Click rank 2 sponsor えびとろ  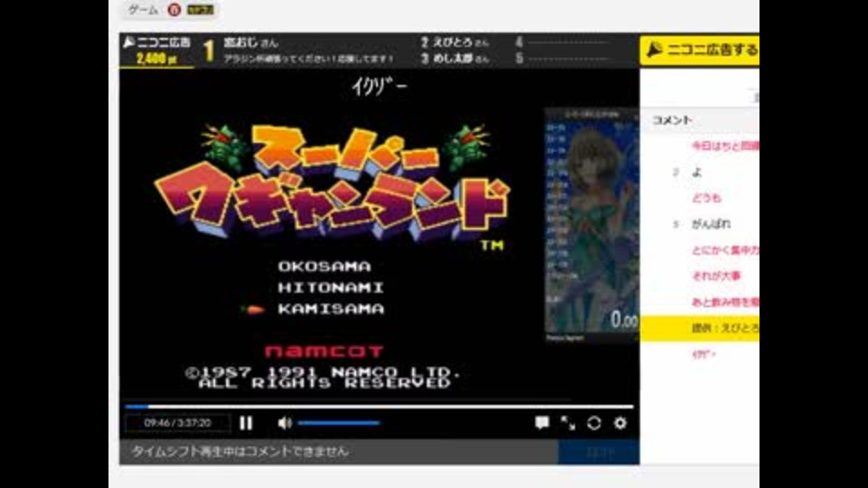click(x=455, y=42)
